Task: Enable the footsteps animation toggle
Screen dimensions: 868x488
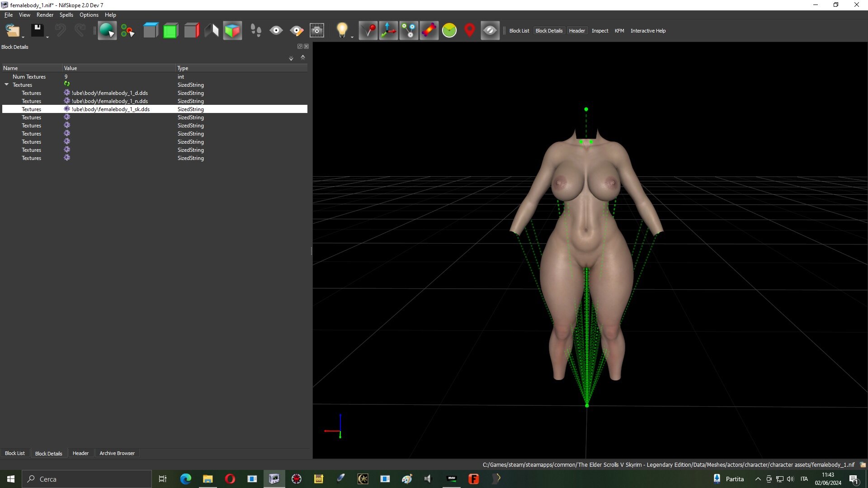Action: (256, 30)
